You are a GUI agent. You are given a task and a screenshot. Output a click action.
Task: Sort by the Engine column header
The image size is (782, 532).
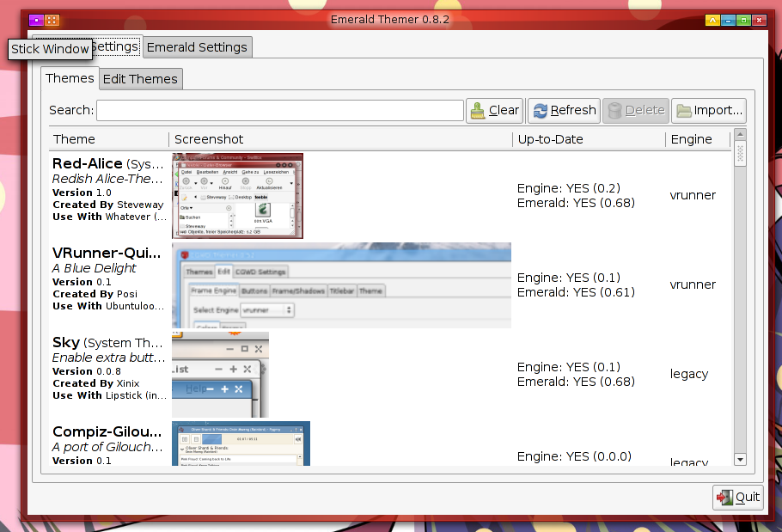698,139
